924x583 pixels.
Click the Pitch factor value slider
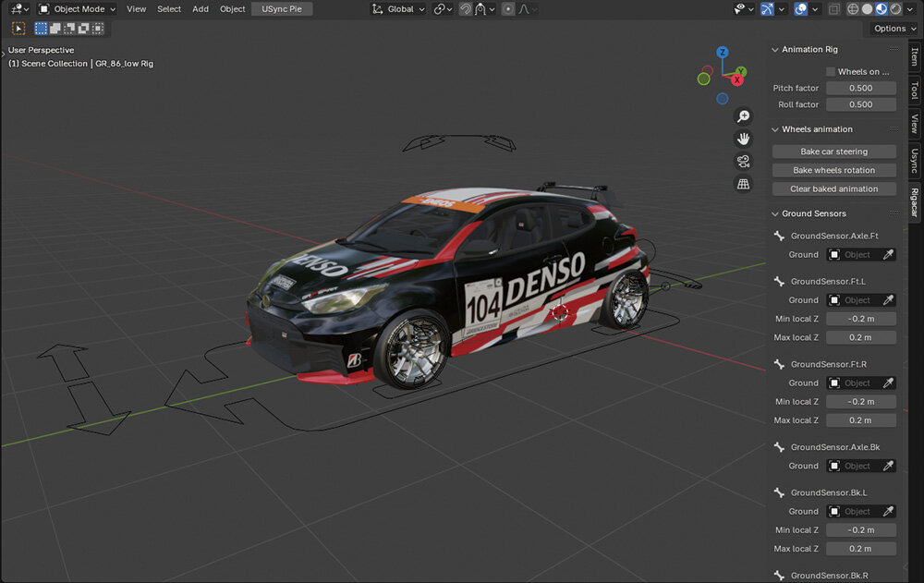860,89
